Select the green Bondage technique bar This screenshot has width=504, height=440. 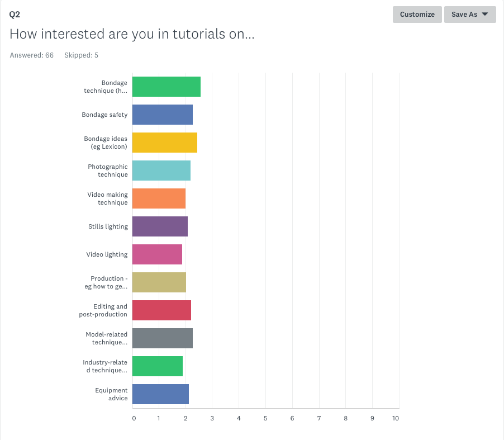click(166, 87)
